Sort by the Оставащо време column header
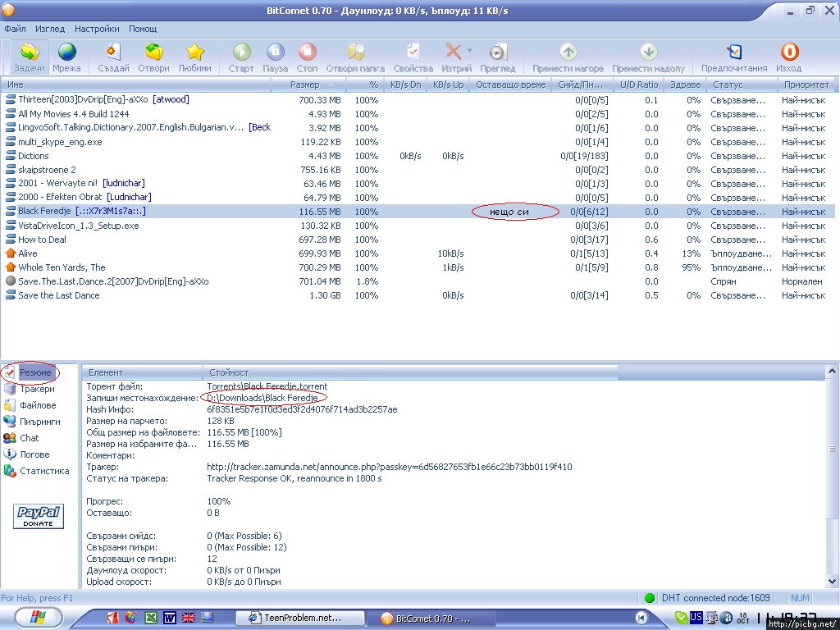Image resolution: width=840 pixels, height=630 pixels. [x=510, y=84]
